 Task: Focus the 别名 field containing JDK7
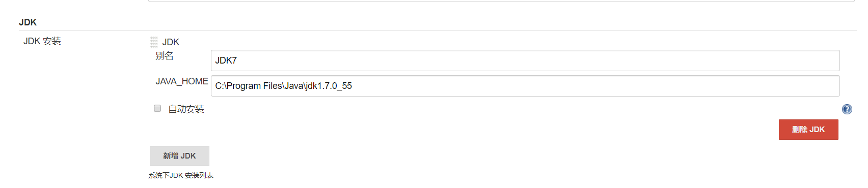click(x=525, y=60)
